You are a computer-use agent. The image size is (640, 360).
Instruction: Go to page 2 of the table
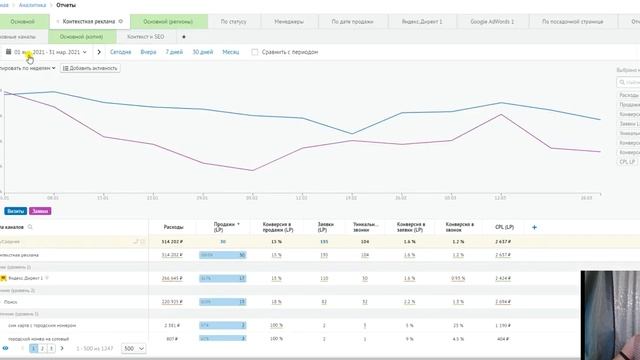tap(42, 348)
